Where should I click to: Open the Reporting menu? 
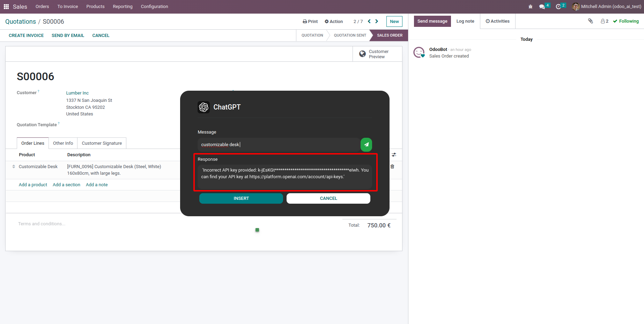(123, 7)
